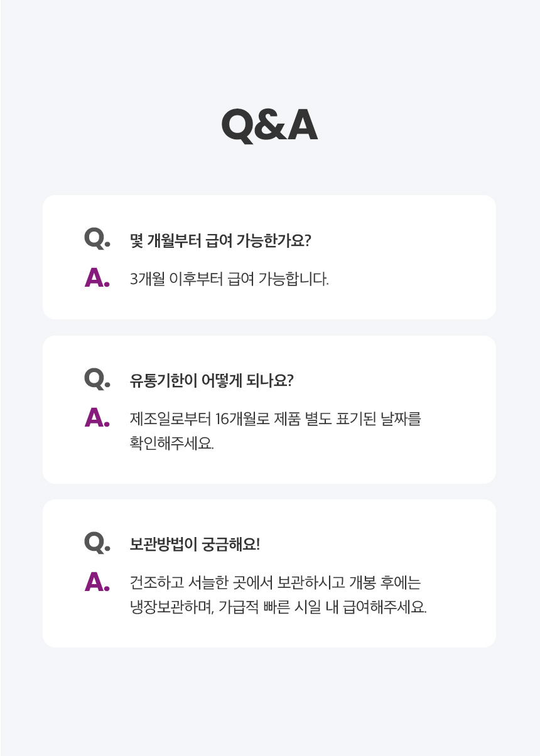This screenshot has width=540, height=756.
Task: Click the "확인해주세요." line
Action: (171, 444)
